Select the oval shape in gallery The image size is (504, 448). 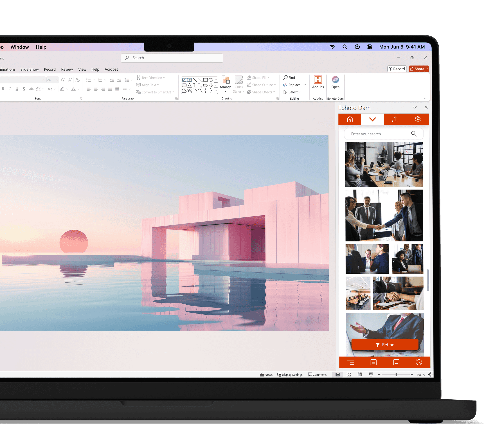pos(211,80)
